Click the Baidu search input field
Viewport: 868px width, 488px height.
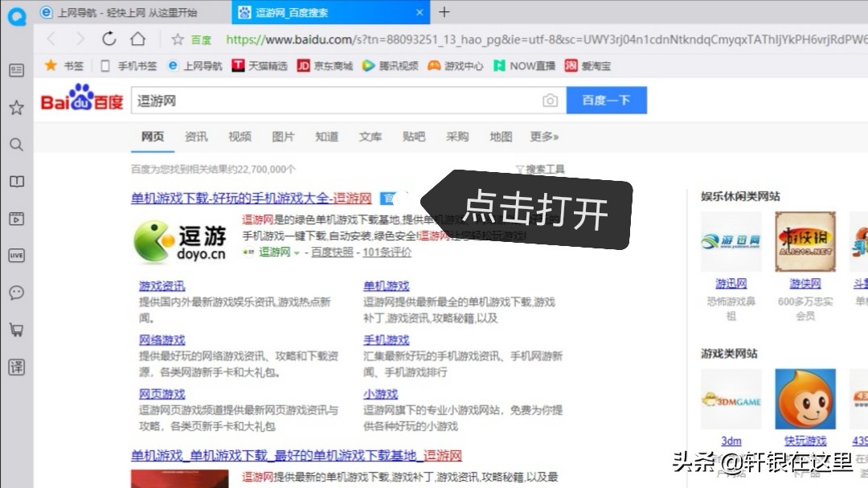click(x=338, y=100)
